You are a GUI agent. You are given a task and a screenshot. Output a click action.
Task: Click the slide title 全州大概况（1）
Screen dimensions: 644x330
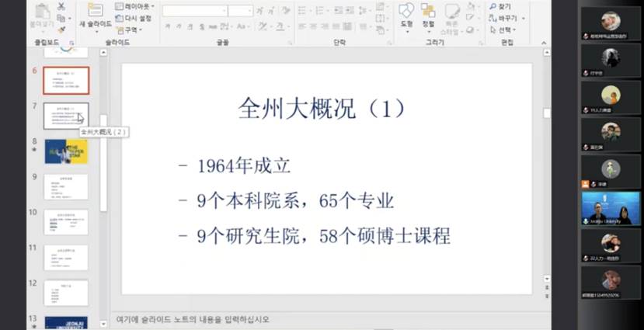click(323, 109)
